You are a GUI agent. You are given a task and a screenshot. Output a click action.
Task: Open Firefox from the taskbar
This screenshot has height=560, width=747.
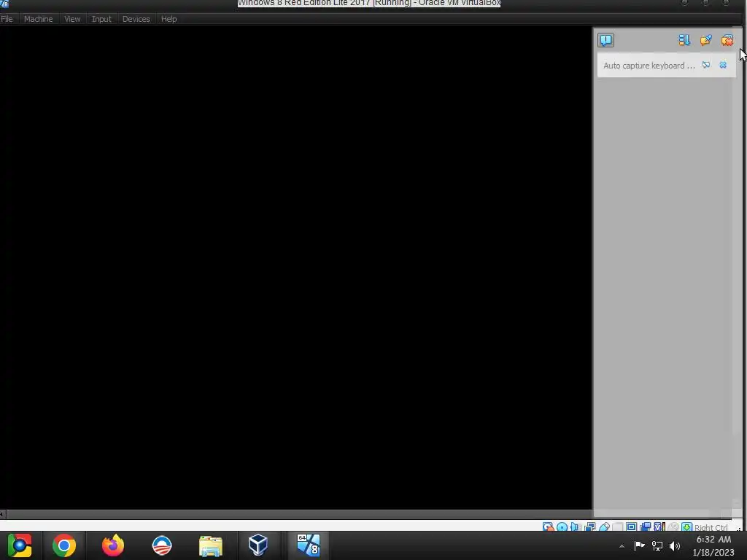click(113, 545)
